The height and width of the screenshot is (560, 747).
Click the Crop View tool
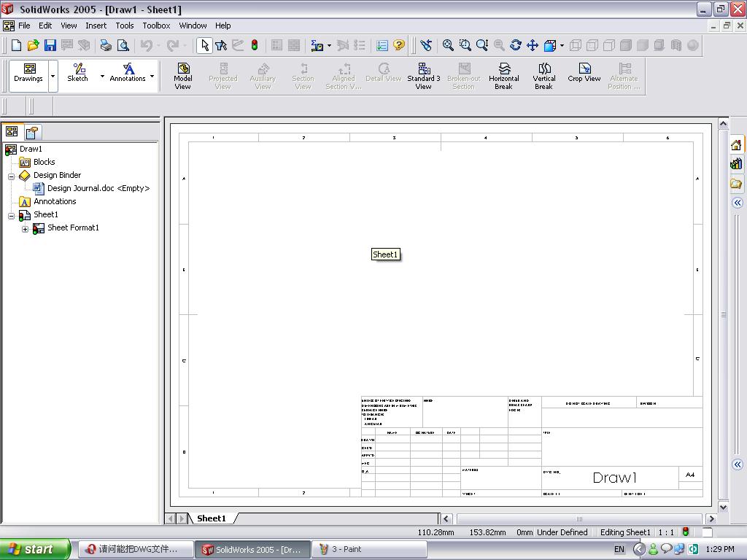tap(584, 73)
